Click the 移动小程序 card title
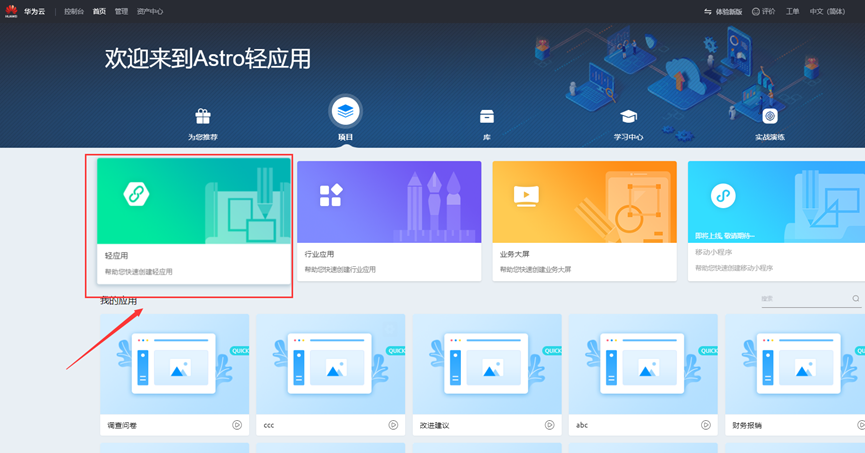The image size is (865, 453). [x=714, y=252]
